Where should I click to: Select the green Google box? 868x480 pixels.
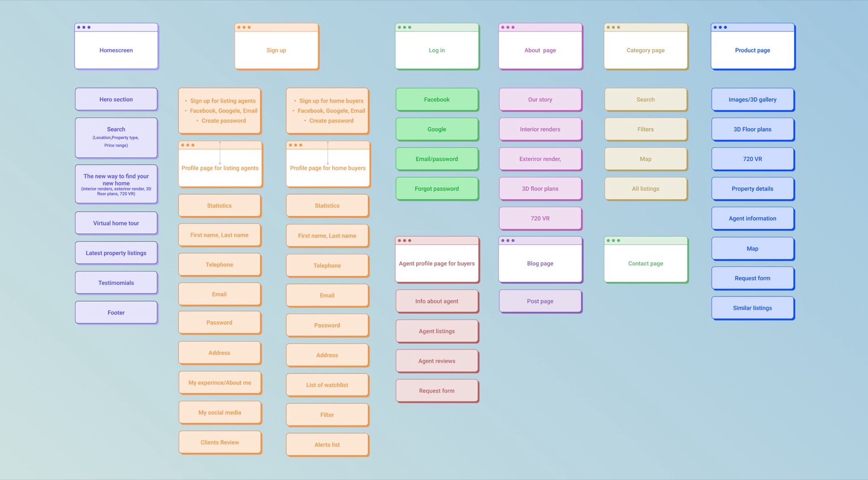pyautogui.click(x=437, y=129)
